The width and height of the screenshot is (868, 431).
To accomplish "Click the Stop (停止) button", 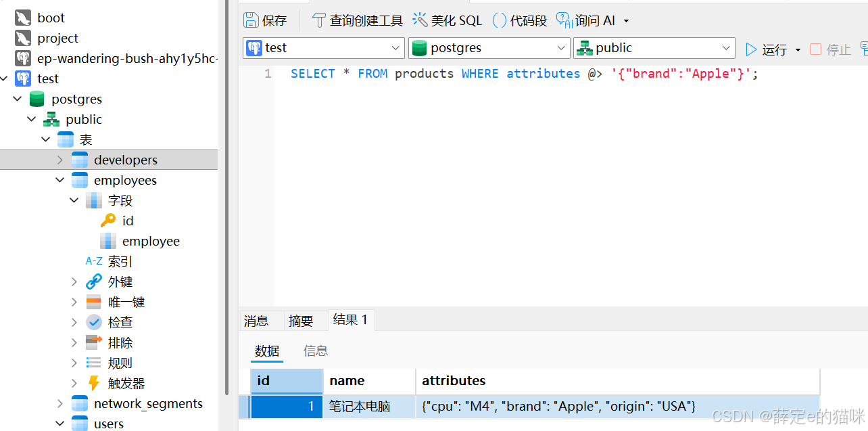I will tap(830, 49).
